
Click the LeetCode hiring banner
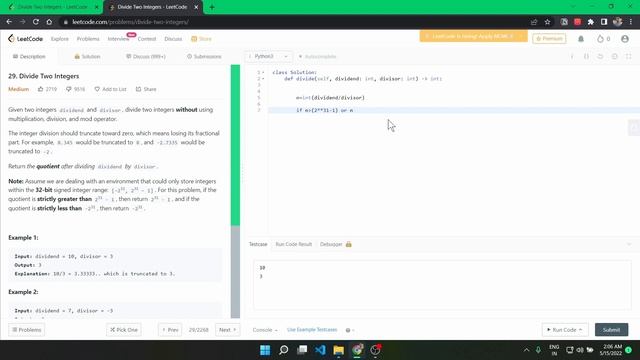point(473,36)
